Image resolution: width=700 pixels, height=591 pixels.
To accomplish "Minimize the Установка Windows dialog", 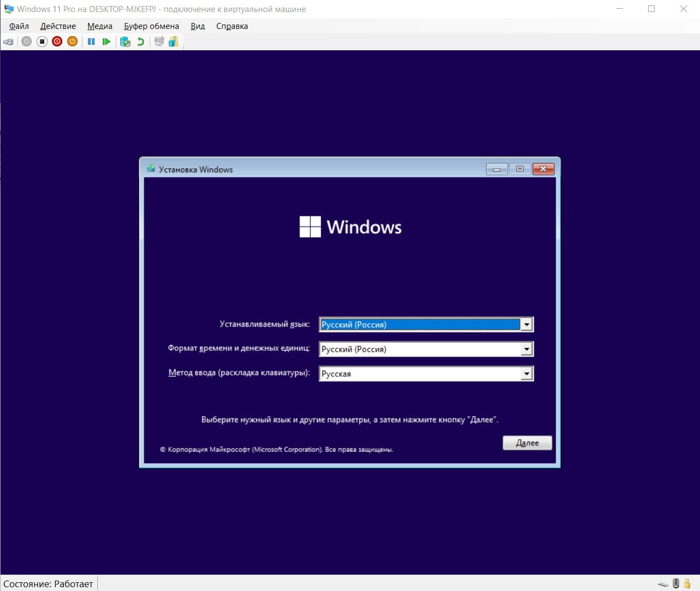I will pos(497,169).
